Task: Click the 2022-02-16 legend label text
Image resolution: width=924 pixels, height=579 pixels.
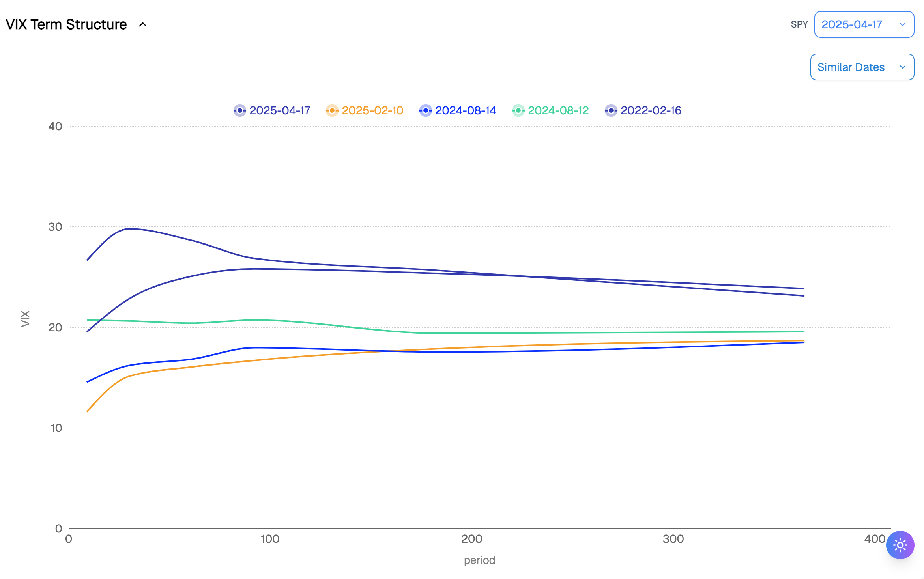Action: coord(651,110)
